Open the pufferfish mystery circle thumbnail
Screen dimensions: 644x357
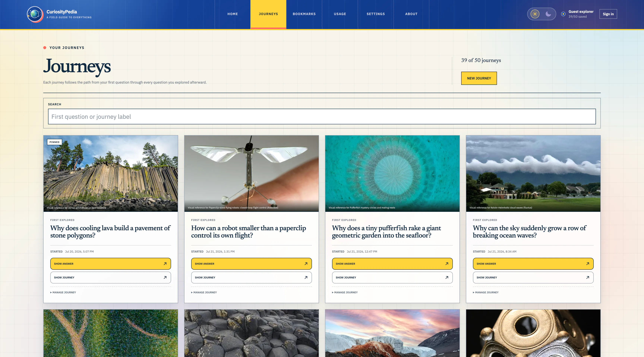[x=392, y=173]
